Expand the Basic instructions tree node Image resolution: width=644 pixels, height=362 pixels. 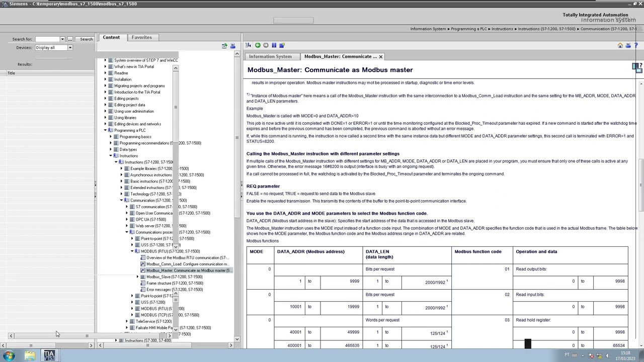tap(121, 181)
